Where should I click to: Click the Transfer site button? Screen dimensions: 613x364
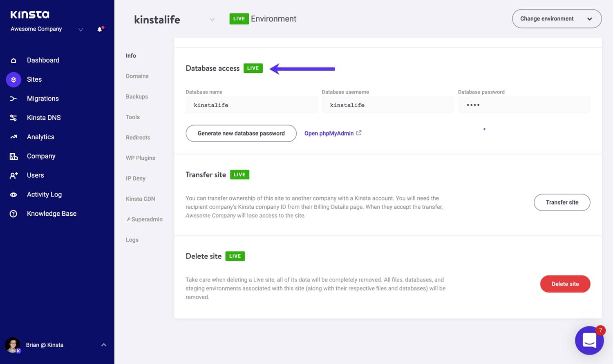pyautogui.click(x=562, y=202)
